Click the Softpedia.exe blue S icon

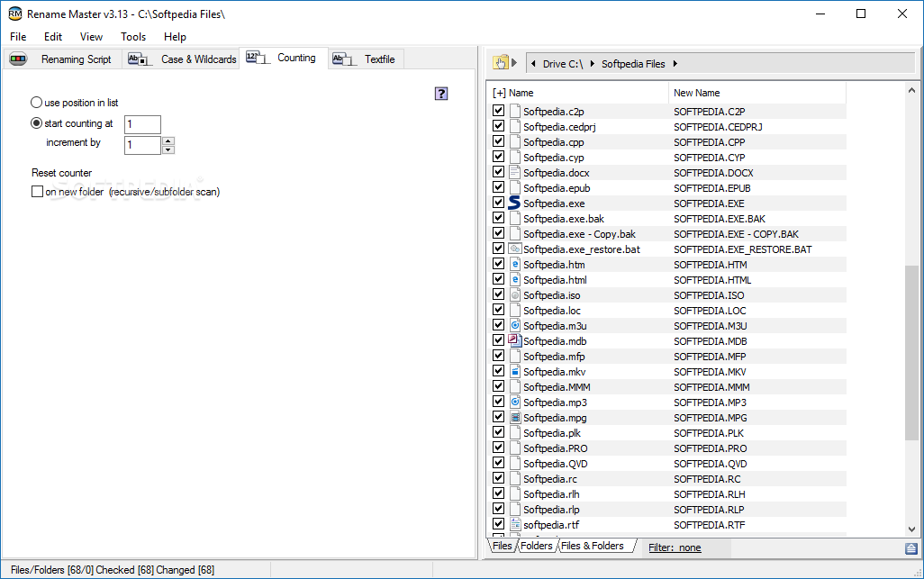514,204
